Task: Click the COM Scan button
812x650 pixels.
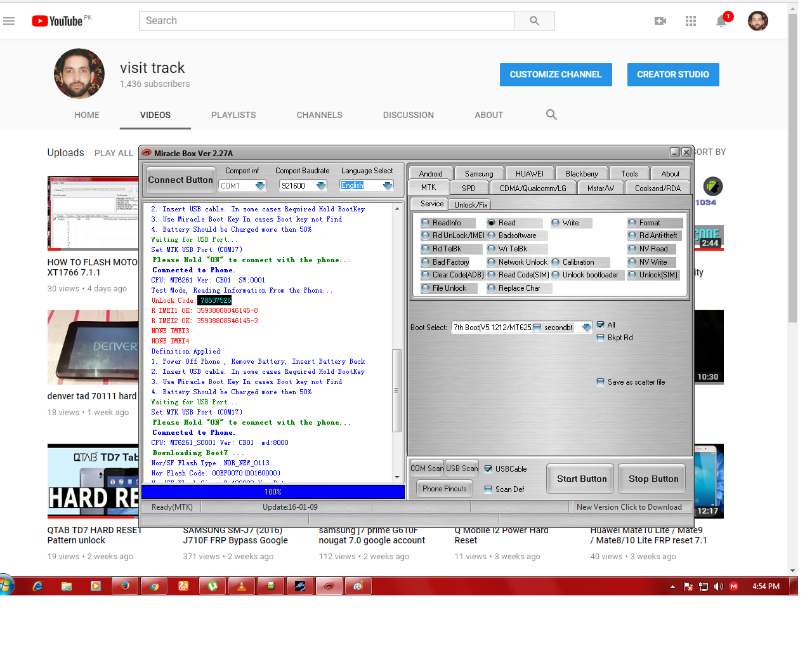Action: click(427, 468)
